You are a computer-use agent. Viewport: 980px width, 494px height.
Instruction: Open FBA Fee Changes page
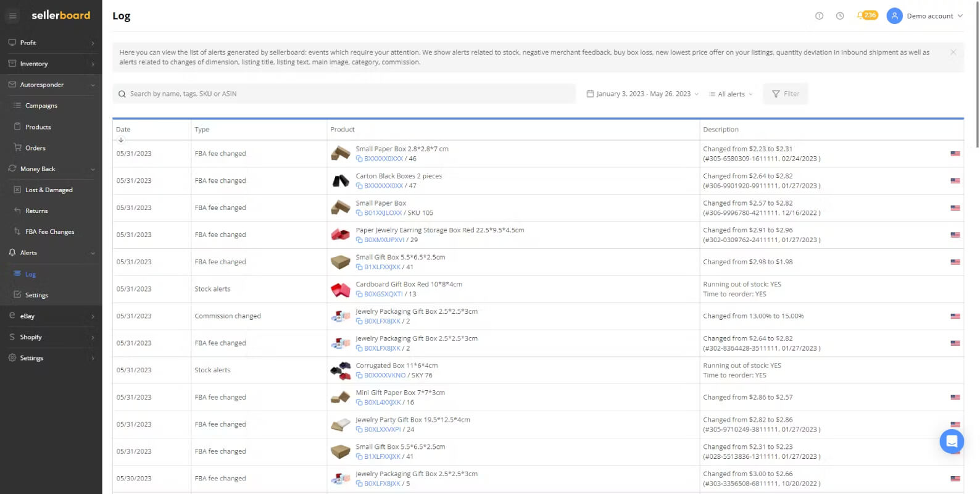tap(51, 232)
